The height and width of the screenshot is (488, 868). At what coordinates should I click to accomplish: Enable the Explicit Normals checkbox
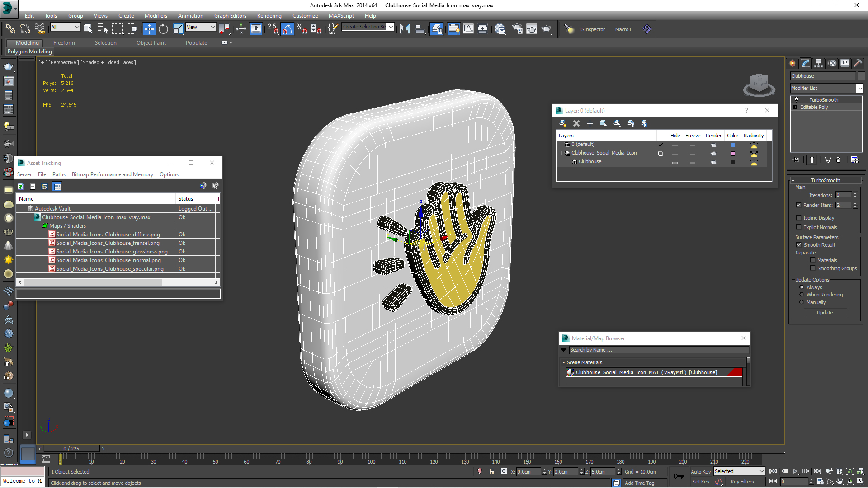point(798,227)
